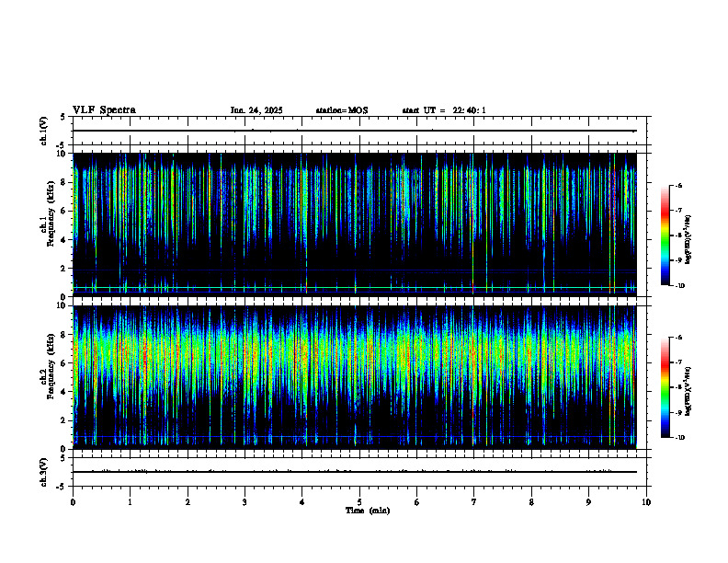Click the ch.2 spectrogram color bar

click(x=665, y=387)
